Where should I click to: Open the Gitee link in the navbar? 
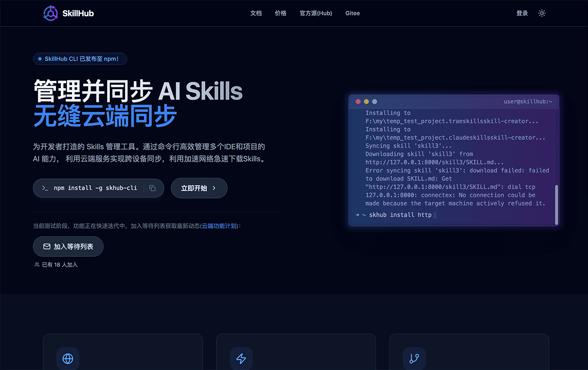(x=352, y=13)
